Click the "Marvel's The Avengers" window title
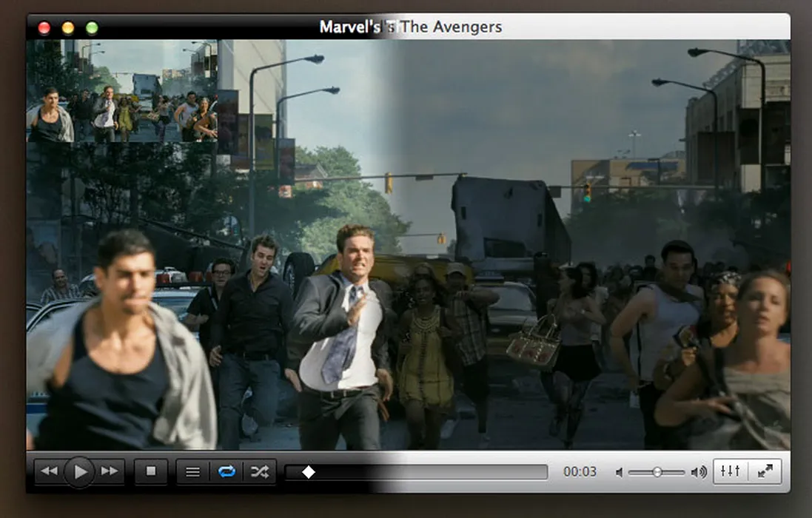Viewport: 812px width, 518px height. (x=410, y=27)
